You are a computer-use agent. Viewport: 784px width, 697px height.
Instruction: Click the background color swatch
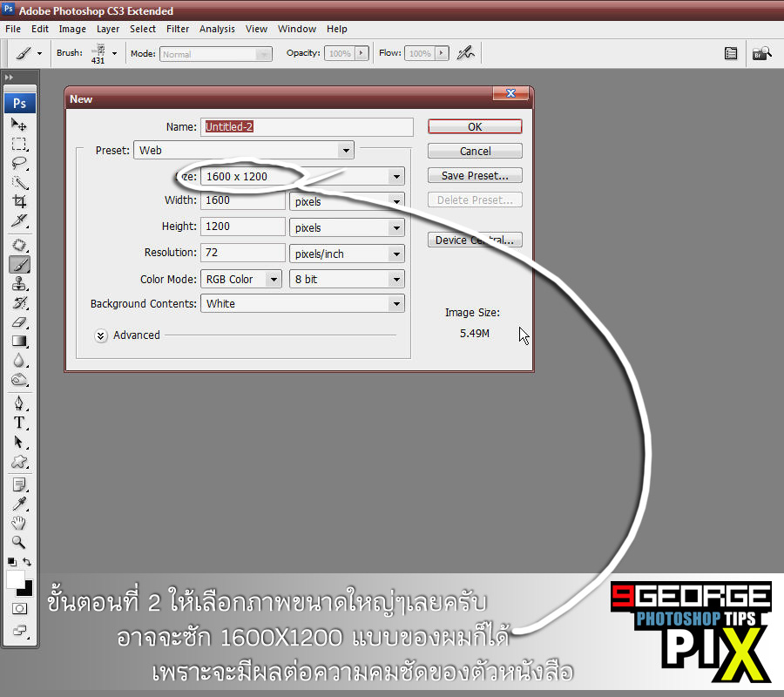click(x=27, y=591)
